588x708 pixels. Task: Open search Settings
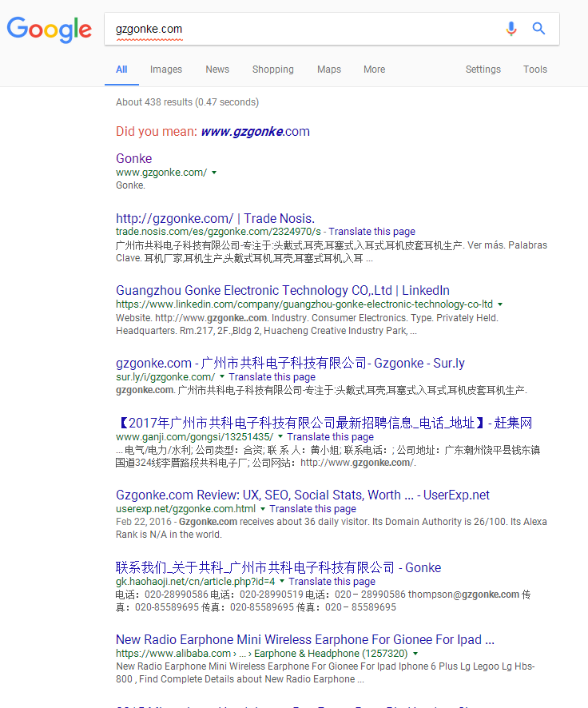click(x=483, y=69)
